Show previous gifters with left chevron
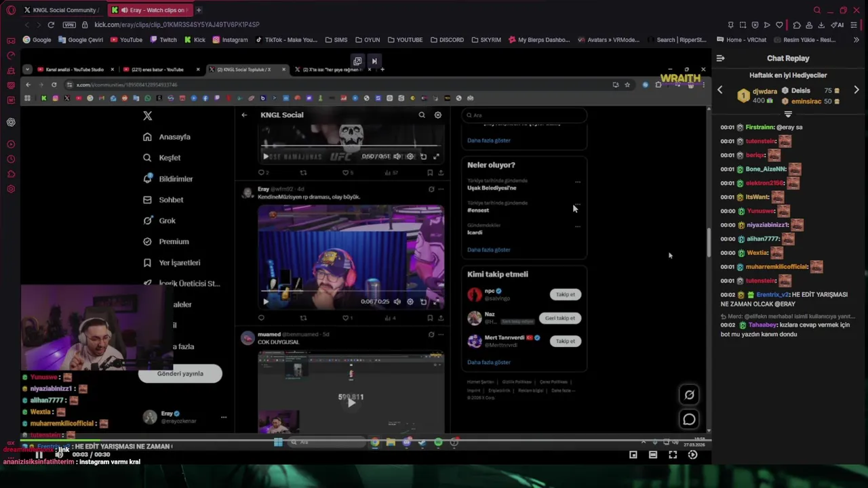Image resolution: width=868 pixels, height=488 pixels. point(720,89)
